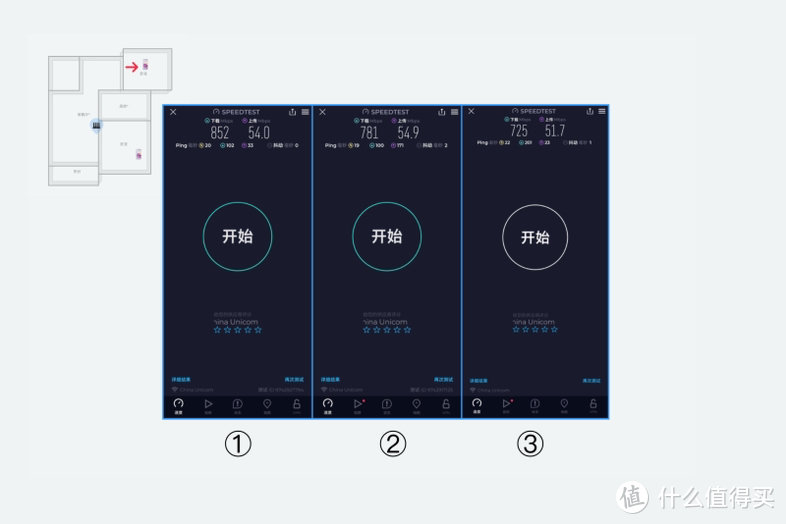Image resolution: width=786 pixels, height=524 pixels.
Task: Click the 51.7 upload speed value
Action: pos(555,131)
